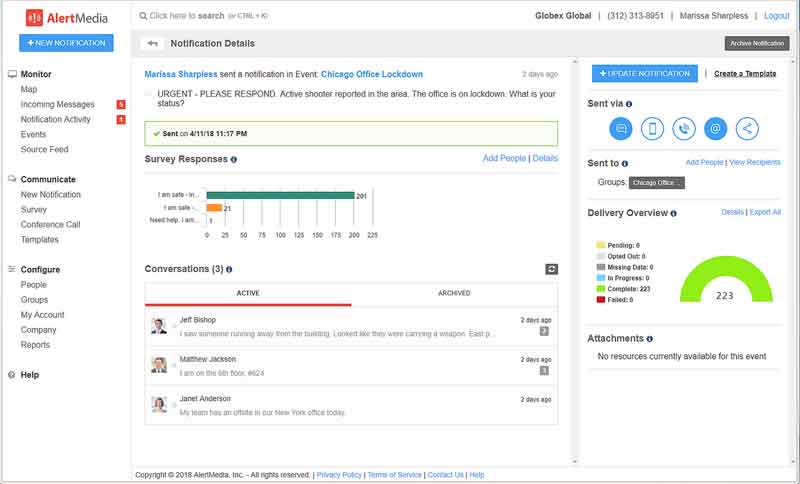Image resolution: width=800 pixels, height=484 pixels.
Task: Open Company in the sidebar
Action: 38,330
